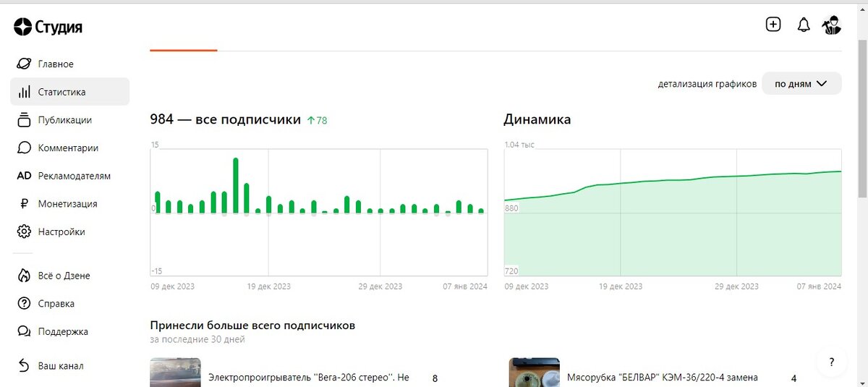Screen dimensions: 868x387
Task: Open the по дням chart detail dropdown
Action: pos(801,83)
